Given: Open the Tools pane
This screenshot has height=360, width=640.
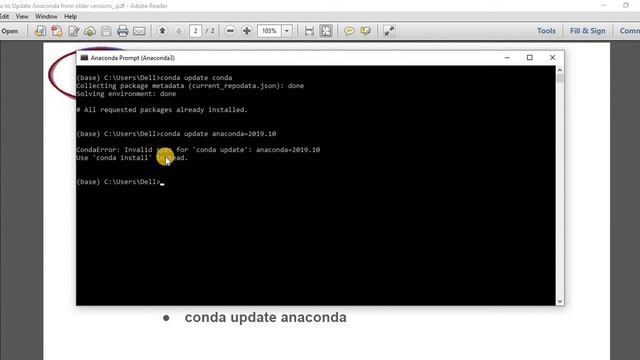Looking at the screenshot, I should click(x=546, y=31).
